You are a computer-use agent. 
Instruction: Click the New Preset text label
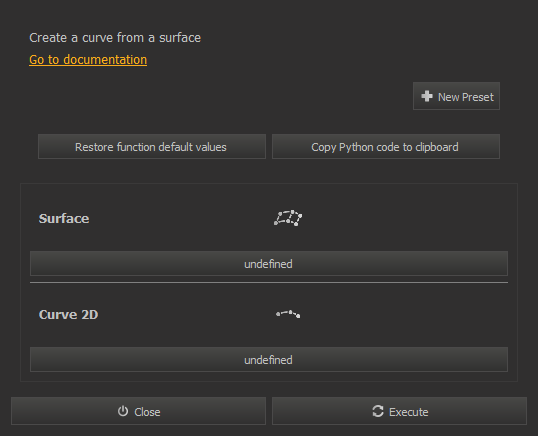pyautogui.click(x=466, y=97)
